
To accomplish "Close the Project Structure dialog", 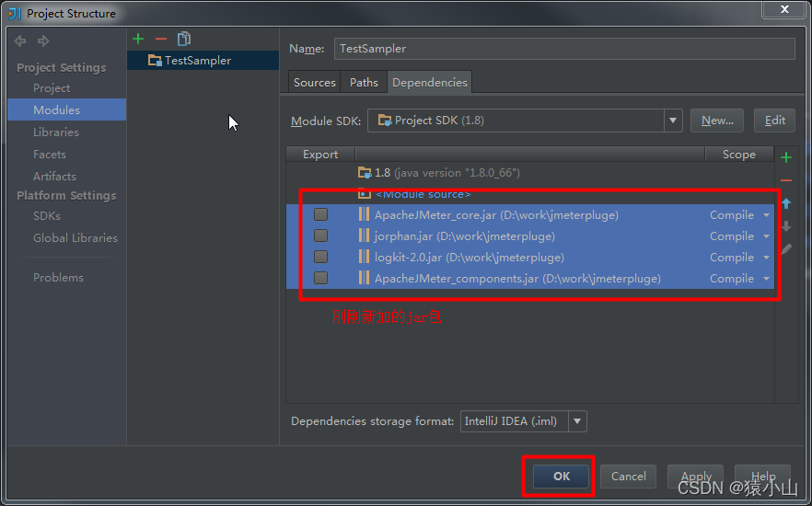I will 784,9.
